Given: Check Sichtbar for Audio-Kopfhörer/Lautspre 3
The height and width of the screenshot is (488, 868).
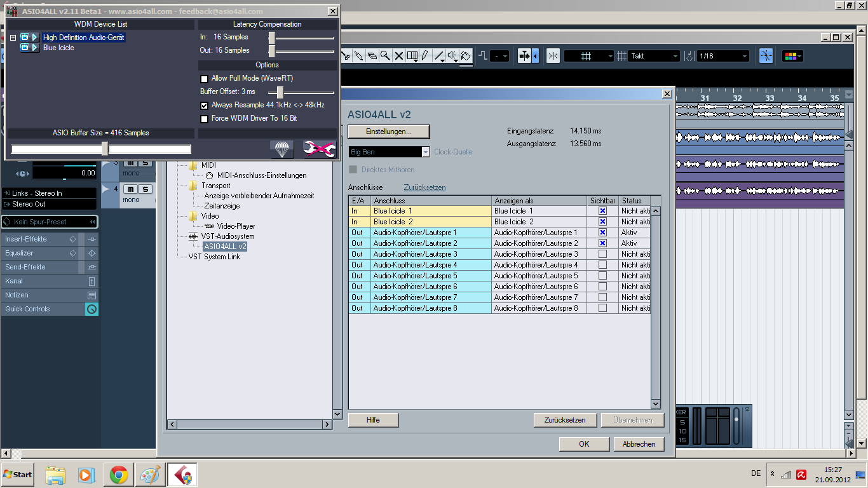Looking at the screenshot, I should [602, 254].
